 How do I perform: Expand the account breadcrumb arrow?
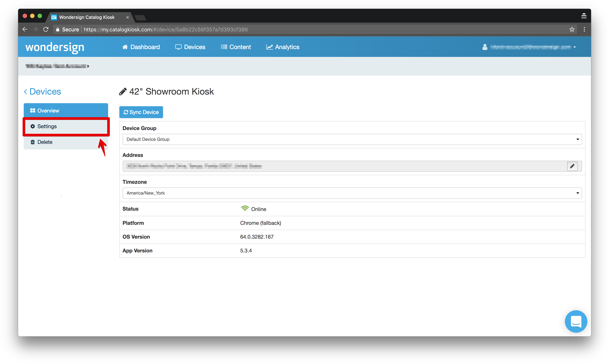pyautogui.click(x=88, y=66)
